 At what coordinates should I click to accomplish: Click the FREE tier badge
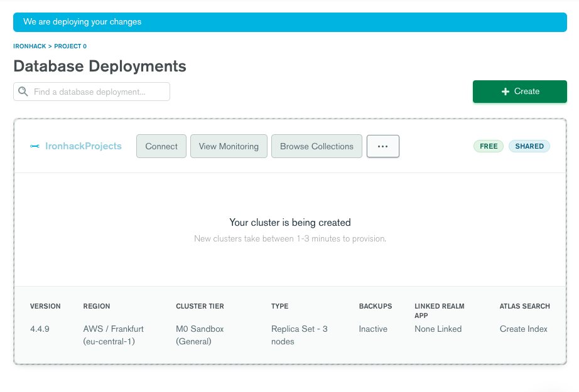(x=488, y=146)
